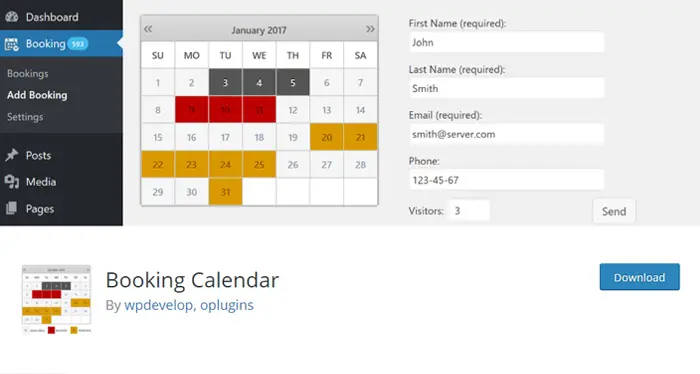Click the First Name input field

[507, 42]
